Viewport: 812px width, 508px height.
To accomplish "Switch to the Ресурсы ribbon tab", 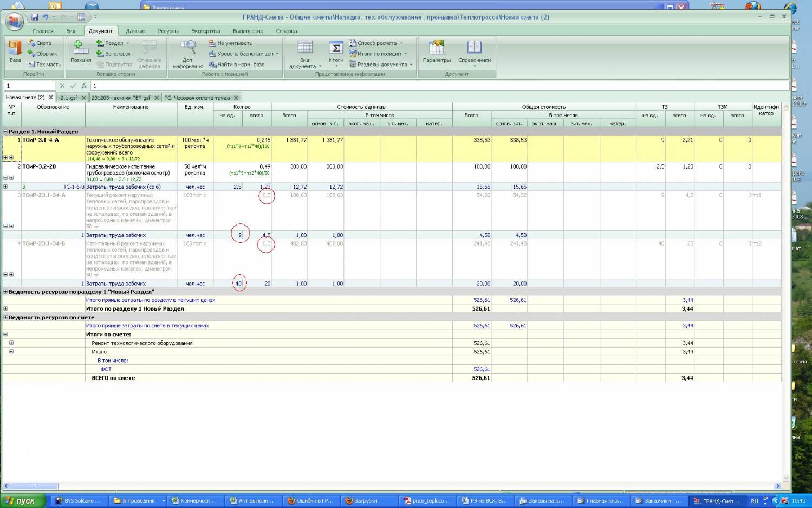I will (168, 31).
